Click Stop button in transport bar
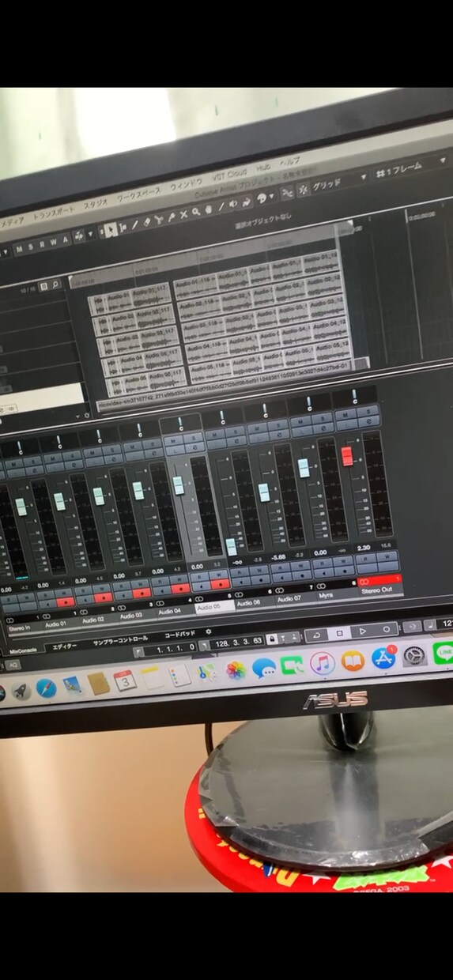 point(339,633)
